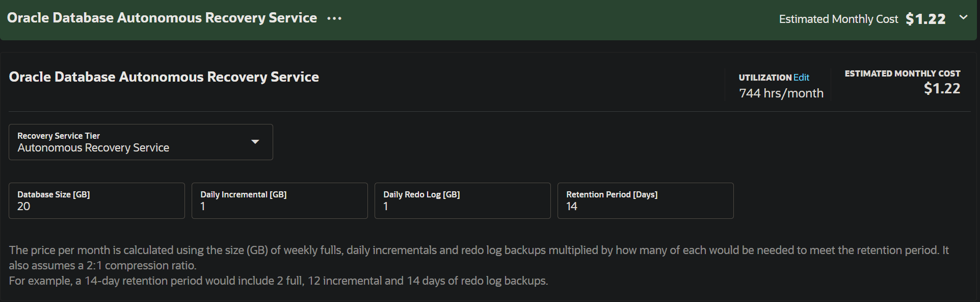Open the Recovery Service Tier dropdown

point(141,142)
